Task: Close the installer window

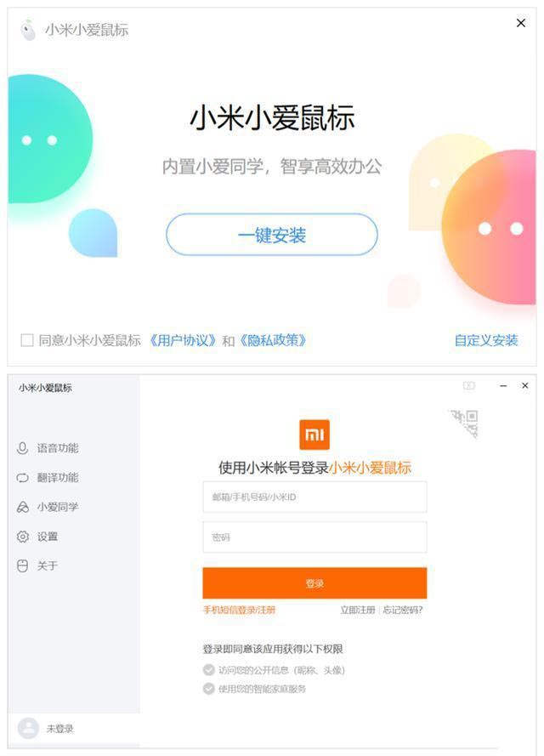Action: pos(521,24)
